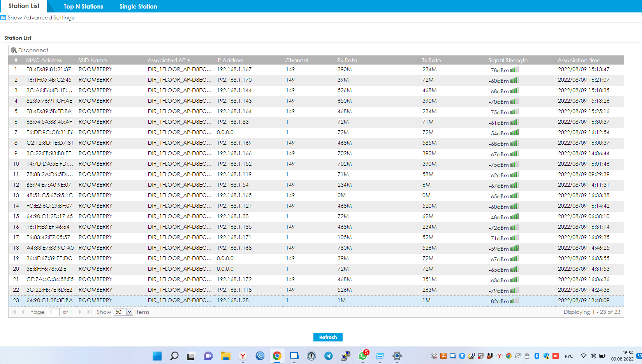
Task: Open the Dropbox tray icon
Action: (490, 356)
